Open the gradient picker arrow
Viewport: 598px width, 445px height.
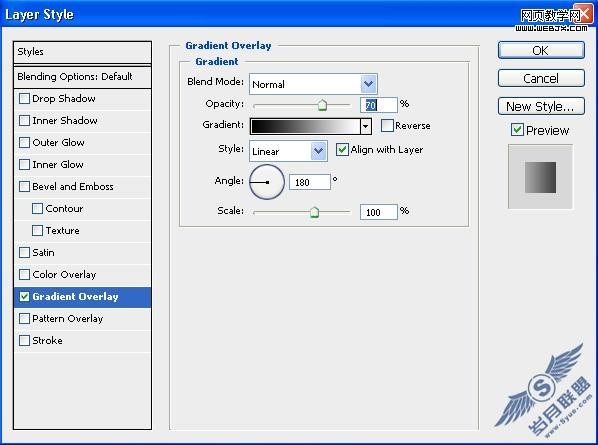pyautogui.click(x=366, y=126)
